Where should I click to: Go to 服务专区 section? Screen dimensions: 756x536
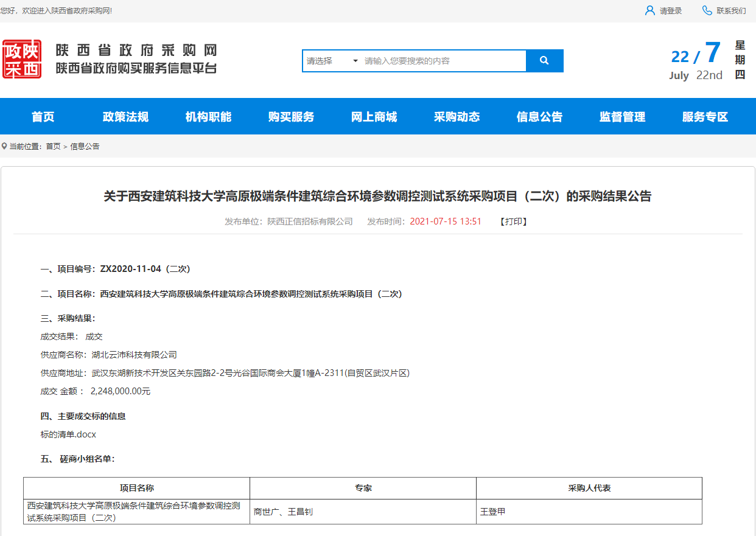(705, 117)
